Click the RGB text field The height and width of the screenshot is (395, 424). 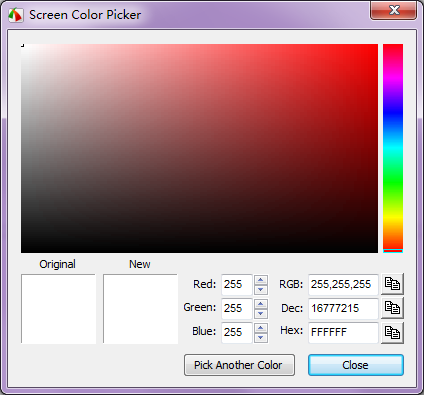click(343, 285)
